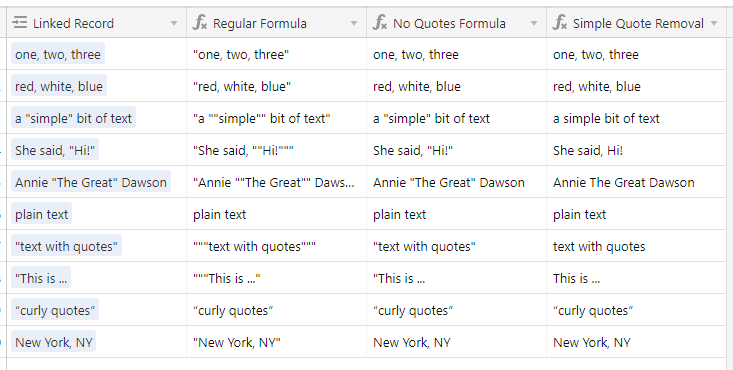Open No Quotes Formula column dropdown arrow

coord(533,23)
